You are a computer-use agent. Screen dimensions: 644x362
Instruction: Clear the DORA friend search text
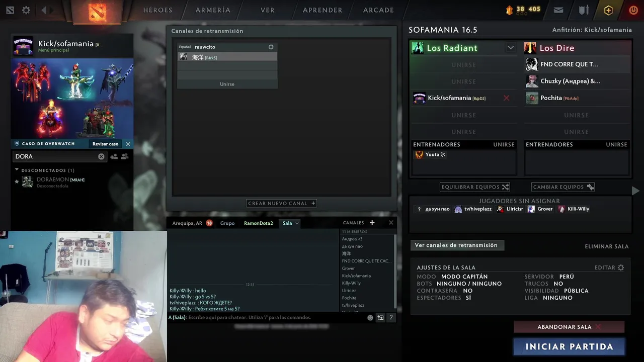coord(101,156)
